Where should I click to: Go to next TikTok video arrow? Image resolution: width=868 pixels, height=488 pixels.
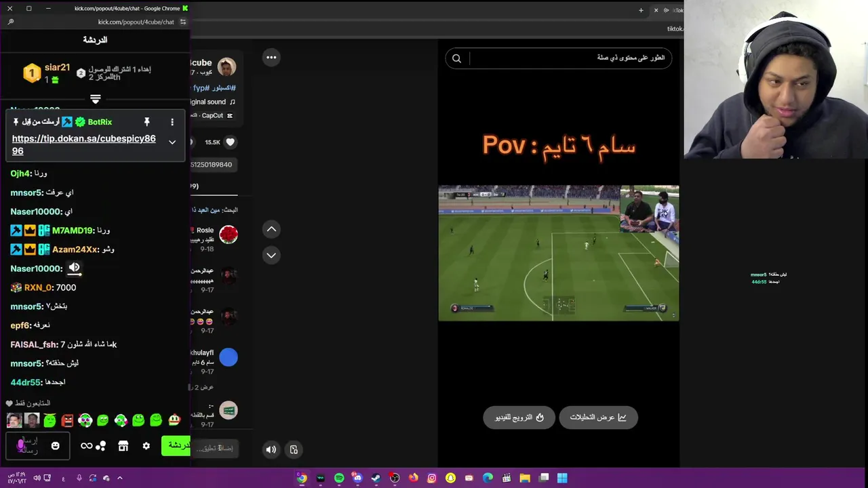click(x=271, y=255)
